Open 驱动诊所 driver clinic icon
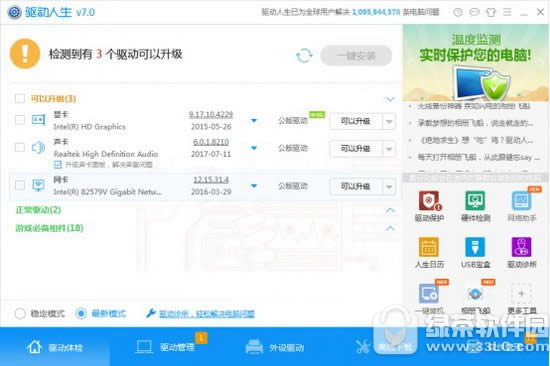 (x=522, y=253)
